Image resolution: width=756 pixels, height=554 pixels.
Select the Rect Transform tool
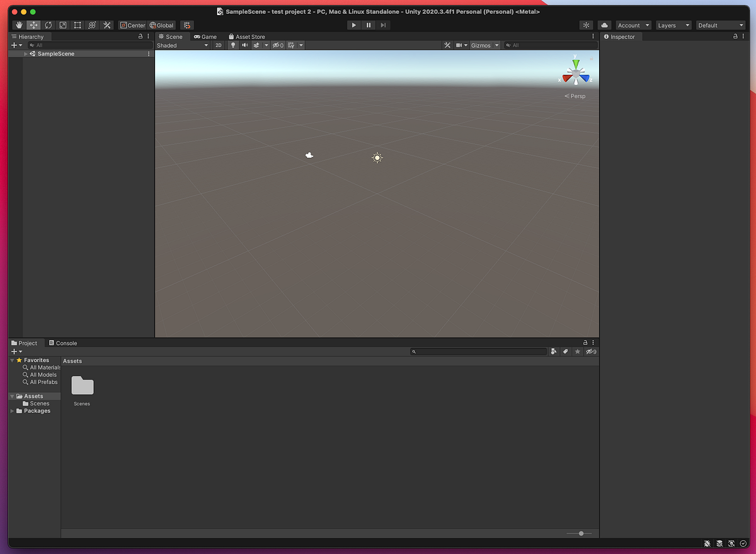pyautogui.click(x=77, y=25)
